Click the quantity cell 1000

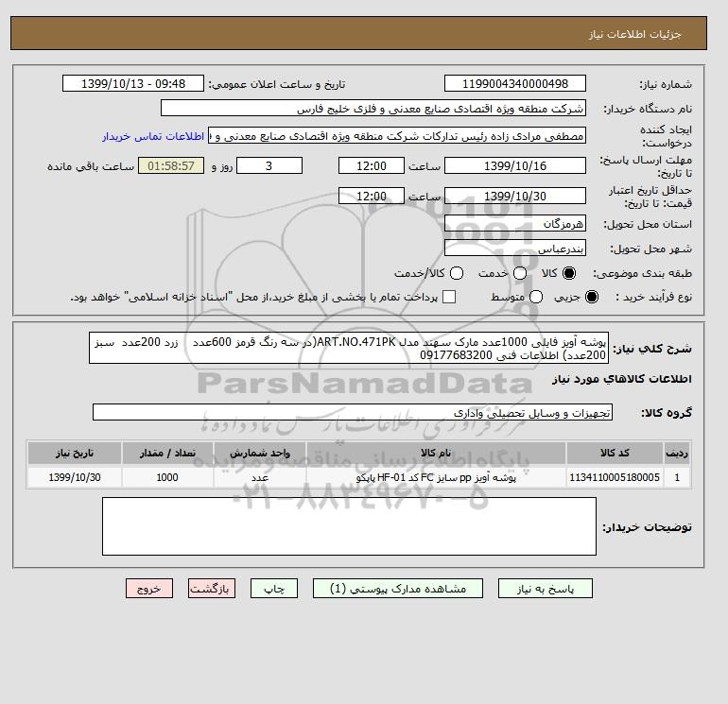pyautogui.click(x=167, y=477)
